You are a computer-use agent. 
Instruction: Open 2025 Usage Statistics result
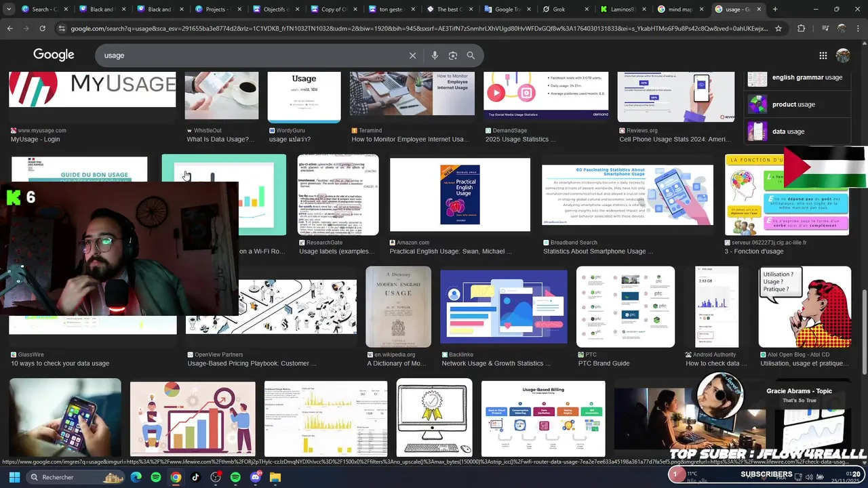click(x=520, y=139)
